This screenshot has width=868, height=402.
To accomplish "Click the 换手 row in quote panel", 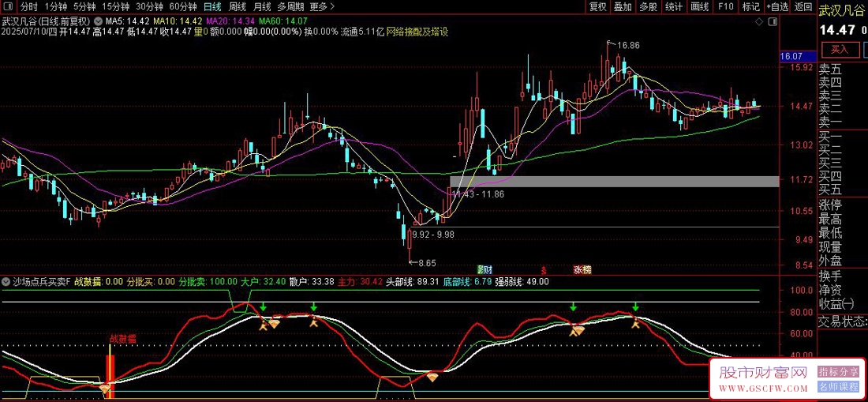I will click(x=843, y=275).
